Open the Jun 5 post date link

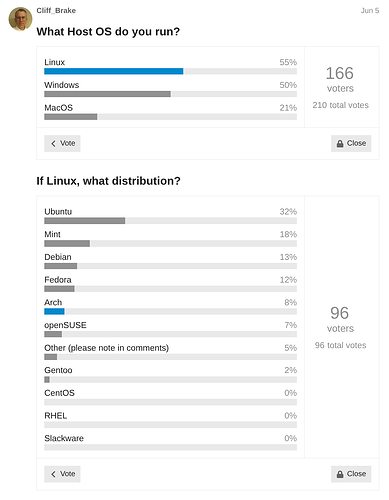pos(370,11)
